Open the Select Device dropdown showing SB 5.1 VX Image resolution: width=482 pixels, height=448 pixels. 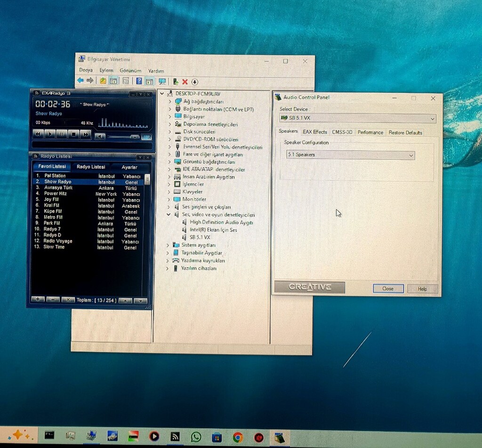point(358,118)
